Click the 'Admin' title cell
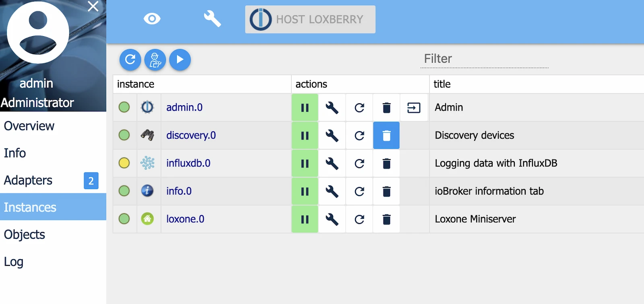The height and width of the screenshot is (304, 644). click(x=449, y=107)
